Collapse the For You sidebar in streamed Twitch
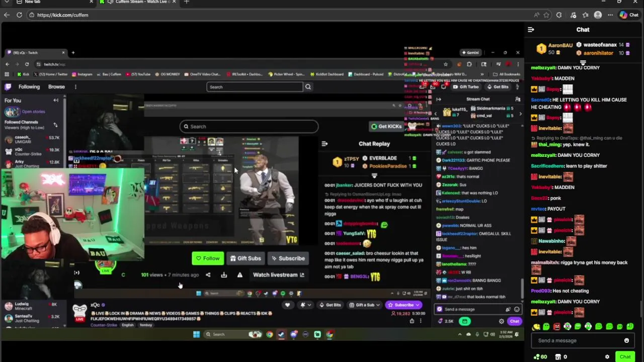Viewport: 644px width, 362px height. tap(56, 101)
